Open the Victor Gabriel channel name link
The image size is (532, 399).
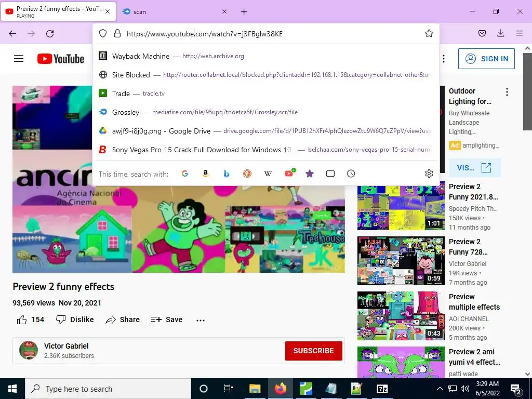pyautogui.click(x=66, y=346)
